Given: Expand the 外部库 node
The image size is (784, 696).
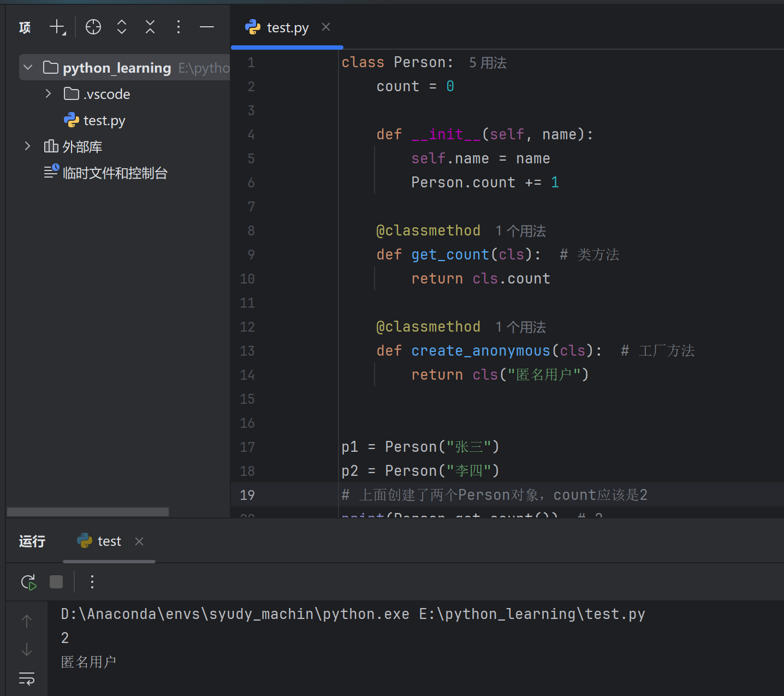Looking at the screenshot, I should pyautogui.click(x=28, y=146).
